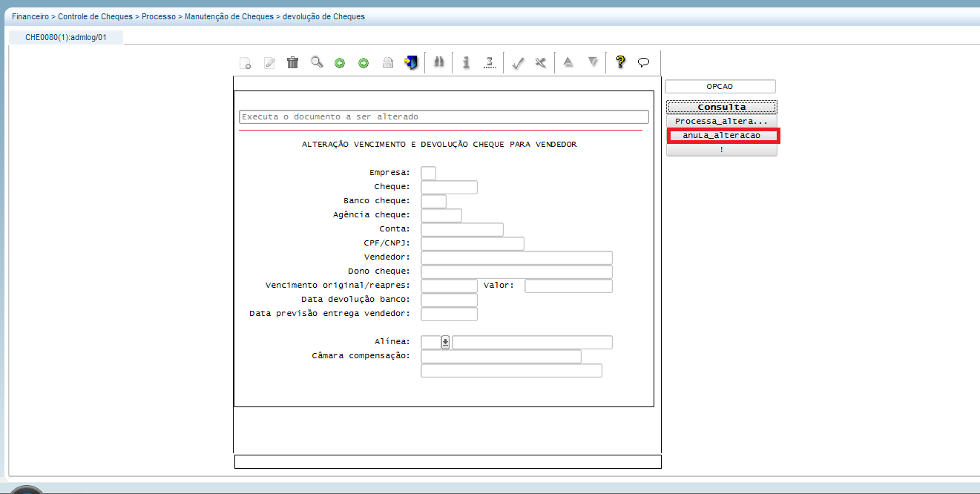Screen dimensions: 980x494
Task: Click the information 'i' icon
Action: [x=466, y=62]
